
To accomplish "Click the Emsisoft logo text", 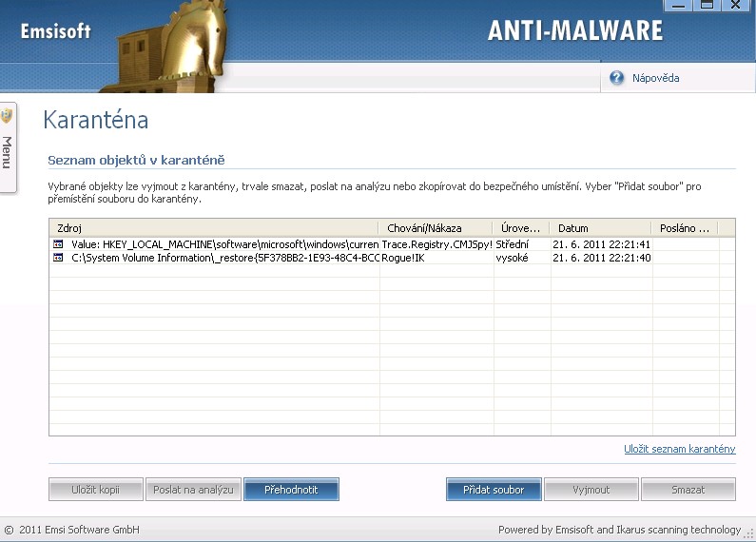I will coord(55,31).
